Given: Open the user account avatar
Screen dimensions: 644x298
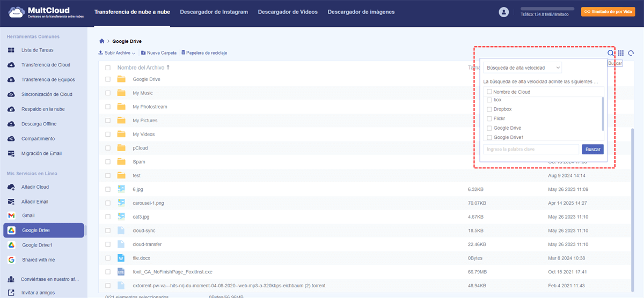Looking at the screenshot, I should pos(503,12).
